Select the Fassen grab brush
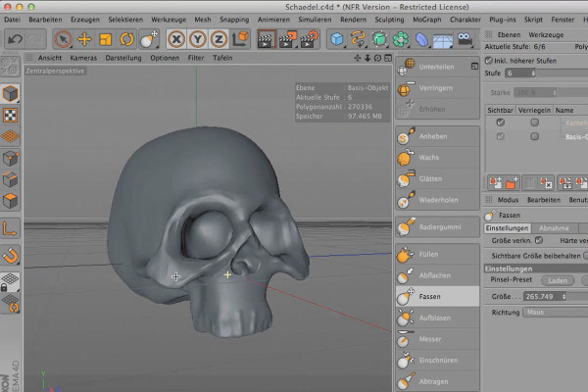Screen dimensions: 588x392 [x=437, y=296]
